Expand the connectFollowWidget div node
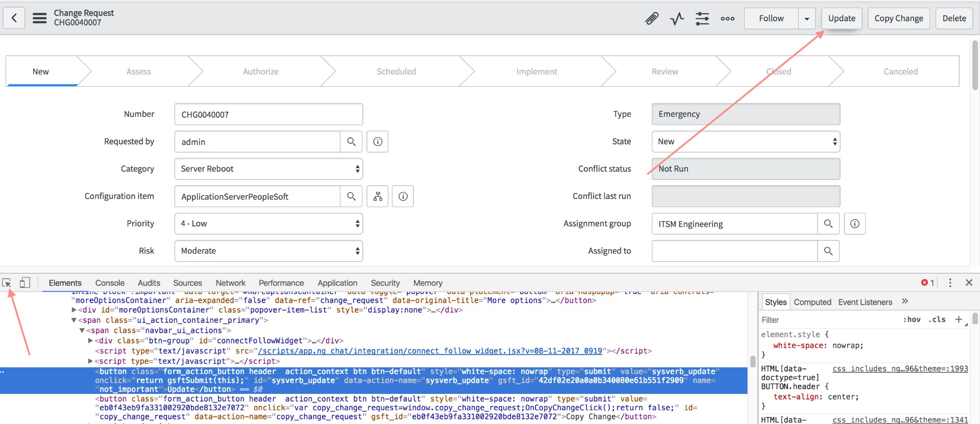This screenshot has width=980, height=424. click(90, 341)
